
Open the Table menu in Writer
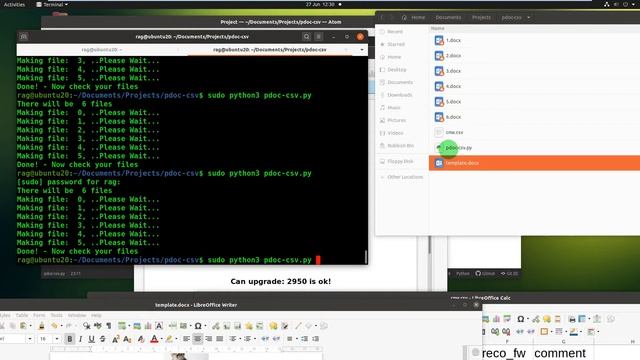22,316
